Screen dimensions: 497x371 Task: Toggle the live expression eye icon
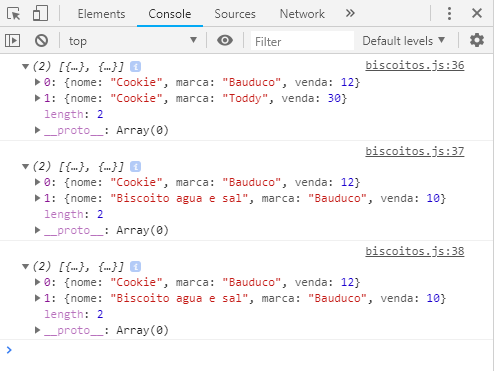point(225,40)
